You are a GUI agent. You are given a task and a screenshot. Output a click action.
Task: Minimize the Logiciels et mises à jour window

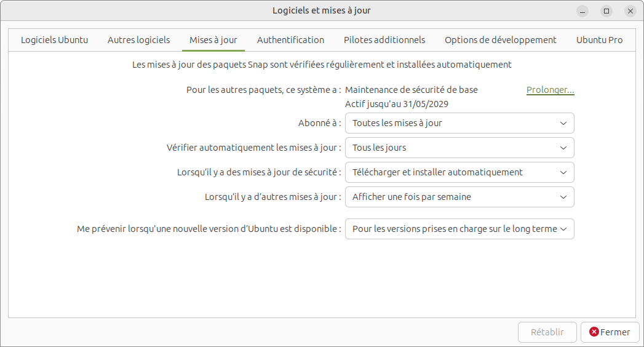[x=582, y=11]
